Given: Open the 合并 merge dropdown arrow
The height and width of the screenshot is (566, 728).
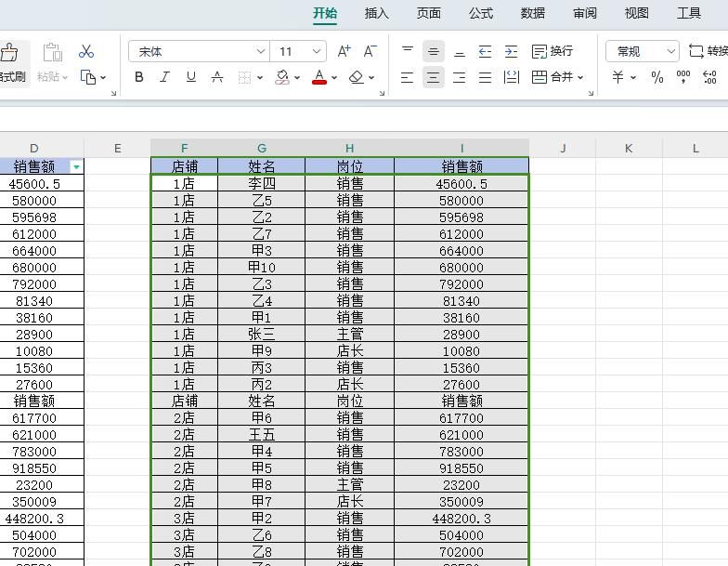Looking at the screenshot, I should pyautogui.click(x=580, y=78).
